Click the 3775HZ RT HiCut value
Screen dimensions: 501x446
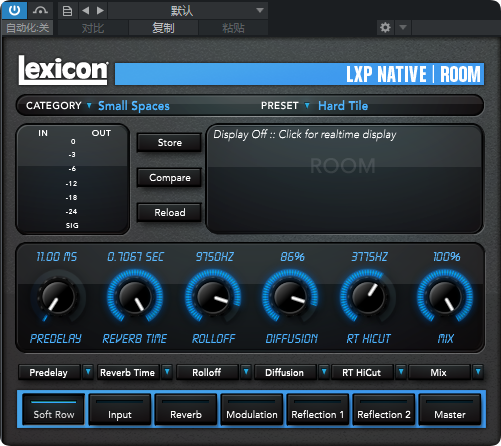click(x=369, y=257)
